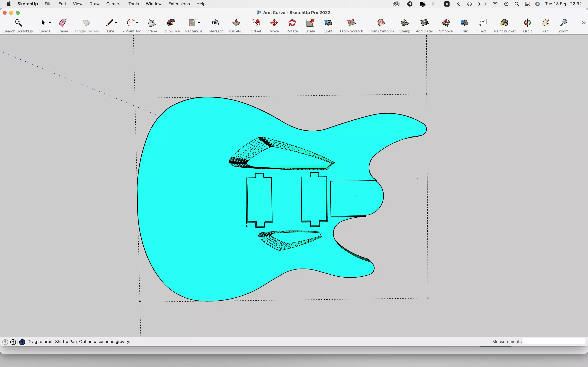Open macOS Control Center

point(527,4)
